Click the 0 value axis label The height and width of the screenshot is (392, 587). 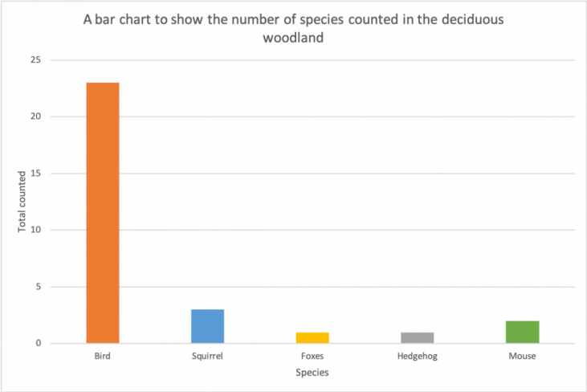[39, 343]
